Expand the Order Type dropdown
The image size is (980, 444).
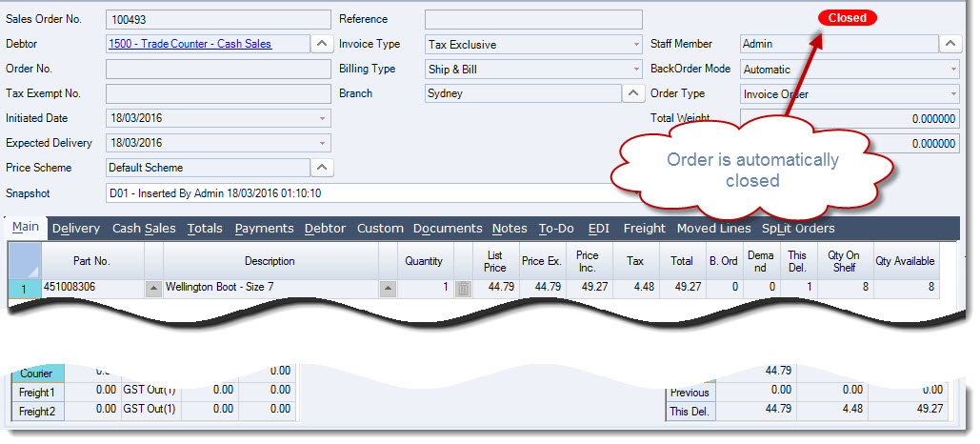[953, 94]
